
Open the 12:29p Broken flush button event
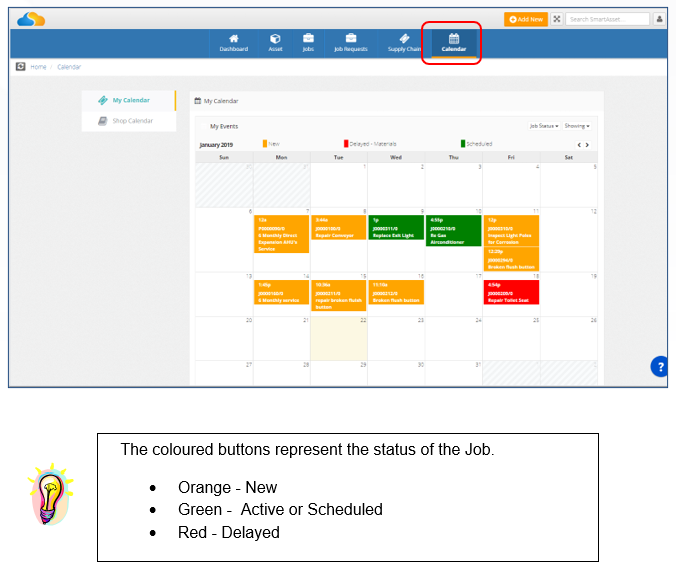coord(511,259)
